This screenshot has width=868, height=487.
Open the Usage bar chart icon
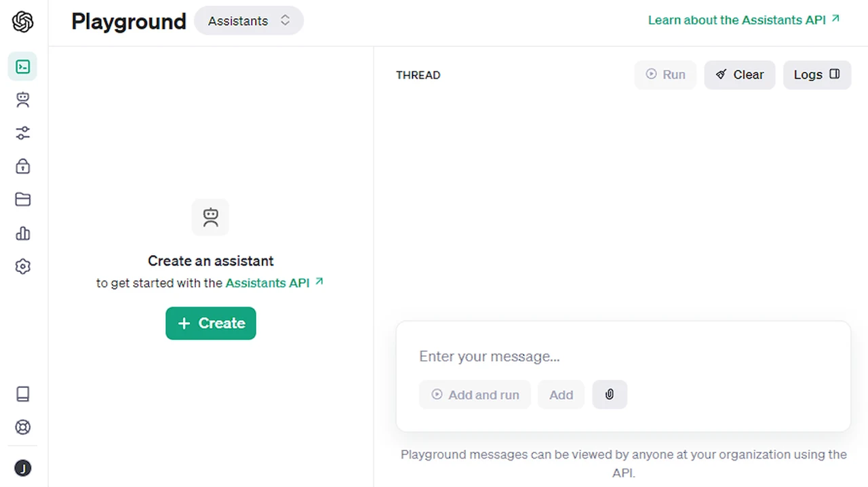coord(23,233)
